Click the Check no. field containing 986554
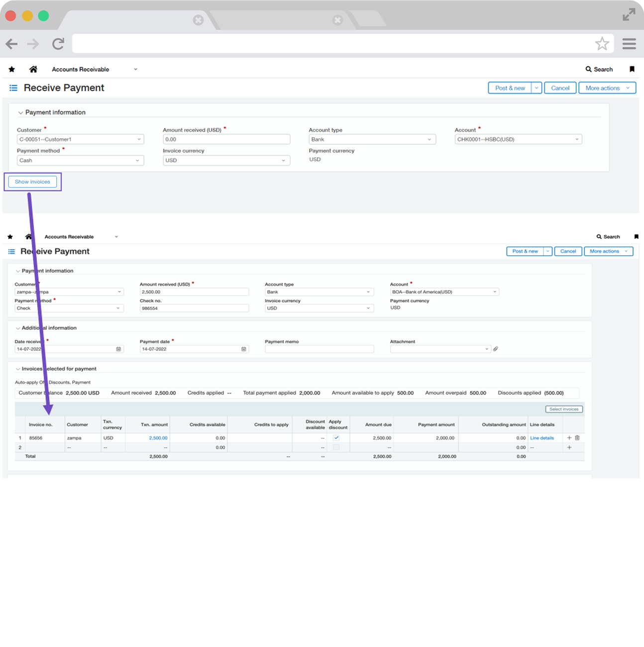Viewport: 644px width, 647px height. [x=194, y=309]
